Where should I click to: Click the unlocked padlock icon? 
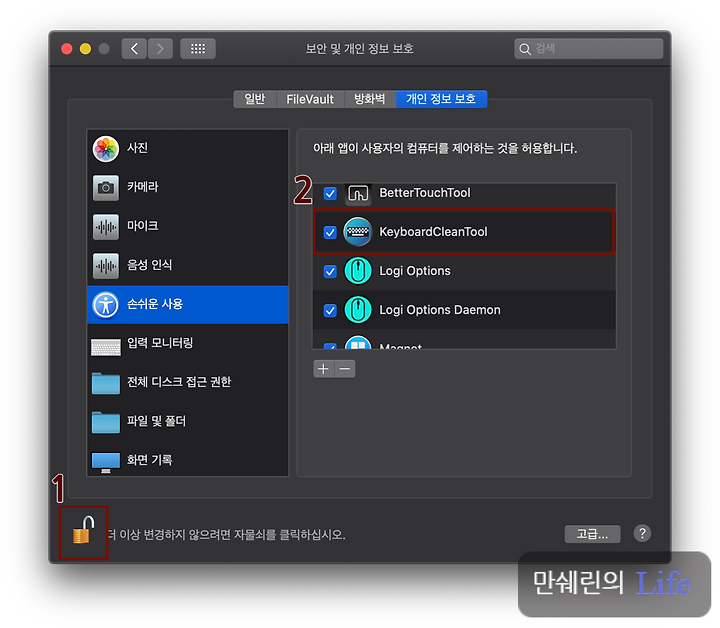83,530
